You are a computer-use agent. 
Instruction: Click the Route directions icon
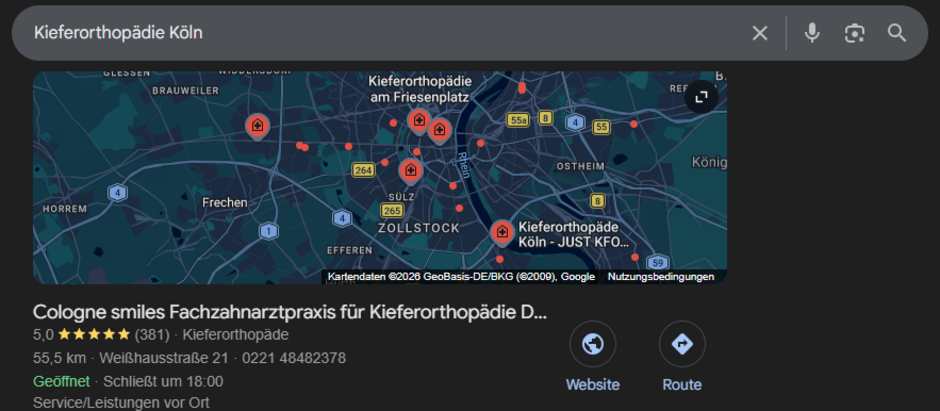(x=682, y=344)
